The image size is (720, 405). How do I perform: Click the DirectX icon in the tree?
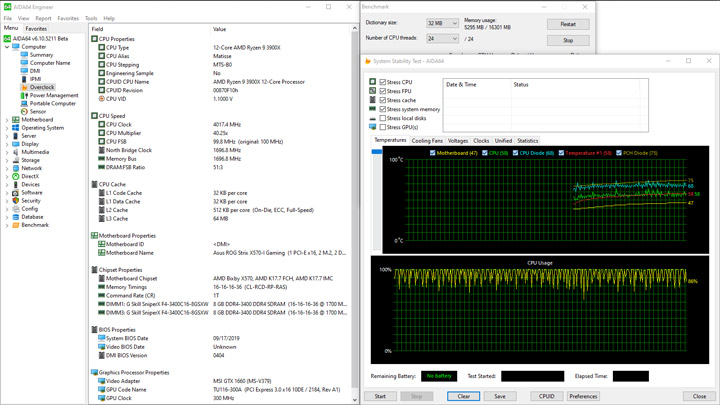point(15,176)
